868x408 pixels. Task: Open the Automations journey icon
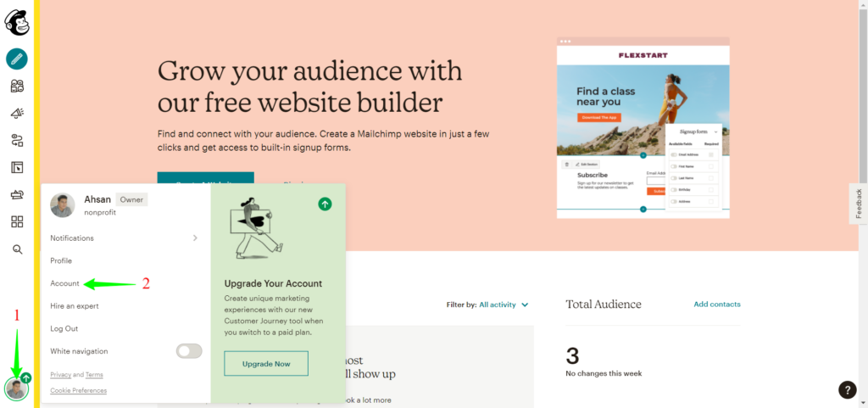(17, 140)
